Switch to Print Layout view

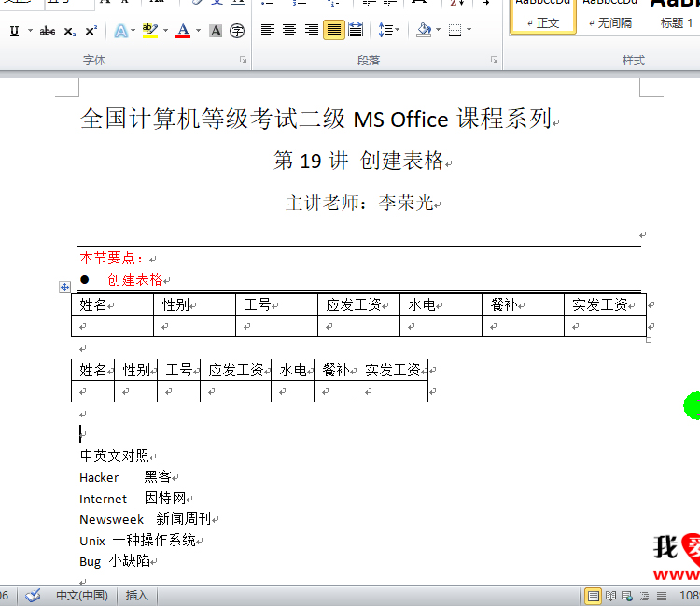(x=593, y=596)
